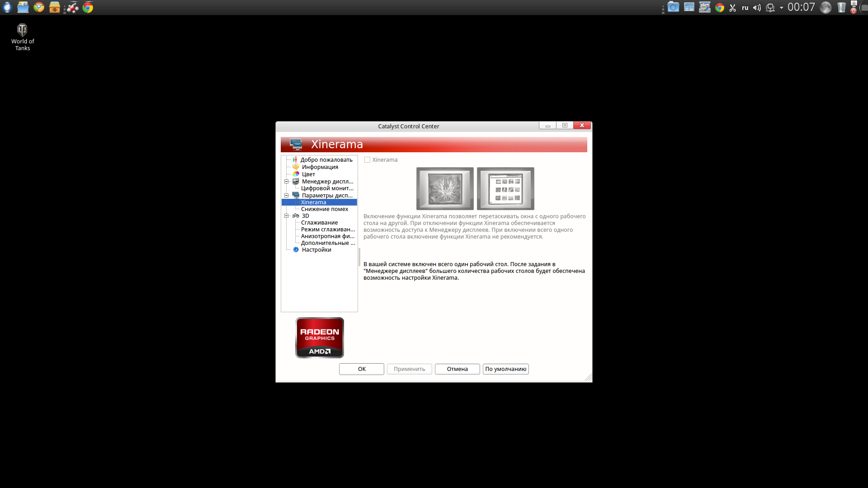Screen dimensions: 868x488
Task: Click the moon phase widget
Action: click(x=826, y=8)
